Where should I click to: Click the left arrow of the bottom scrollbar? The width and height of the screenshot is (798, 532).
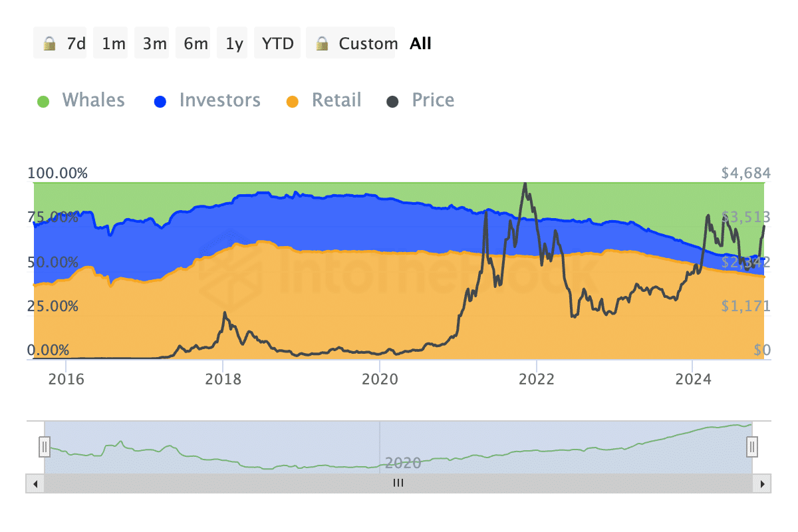34,484
